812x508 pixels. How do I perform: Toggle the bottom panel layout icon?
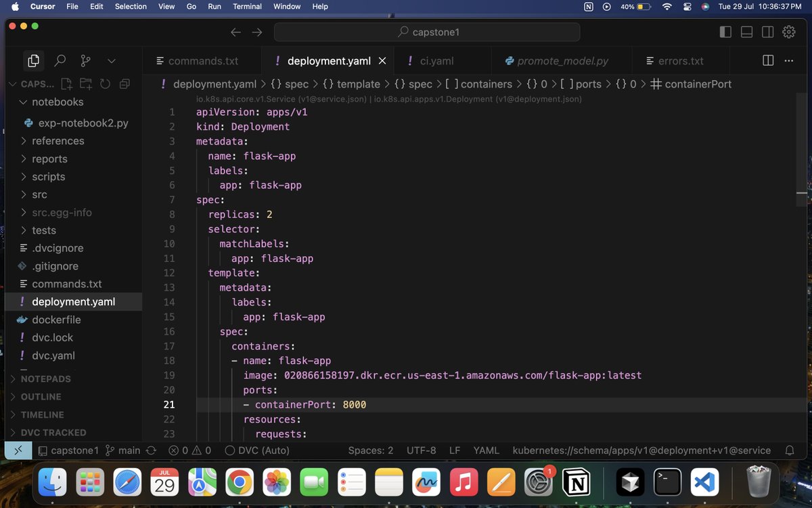pyautogui.click(x=746, y=32)
